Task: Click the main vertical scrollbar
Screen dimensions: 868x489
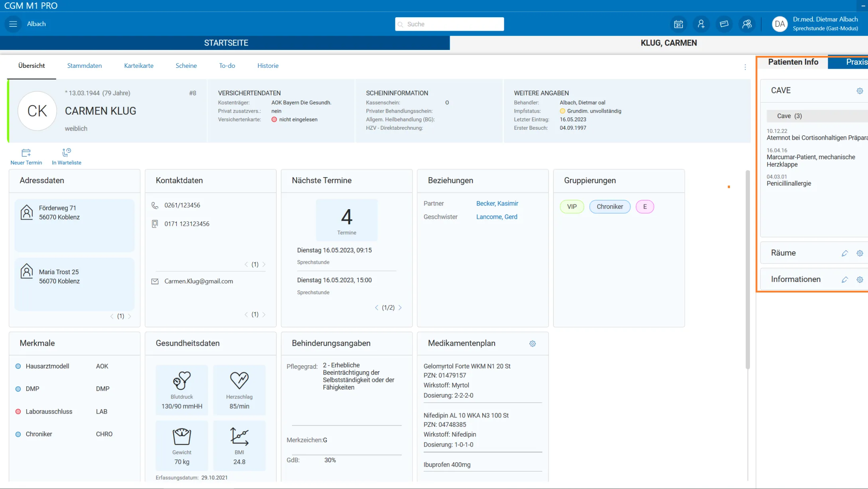Action: 748,270
